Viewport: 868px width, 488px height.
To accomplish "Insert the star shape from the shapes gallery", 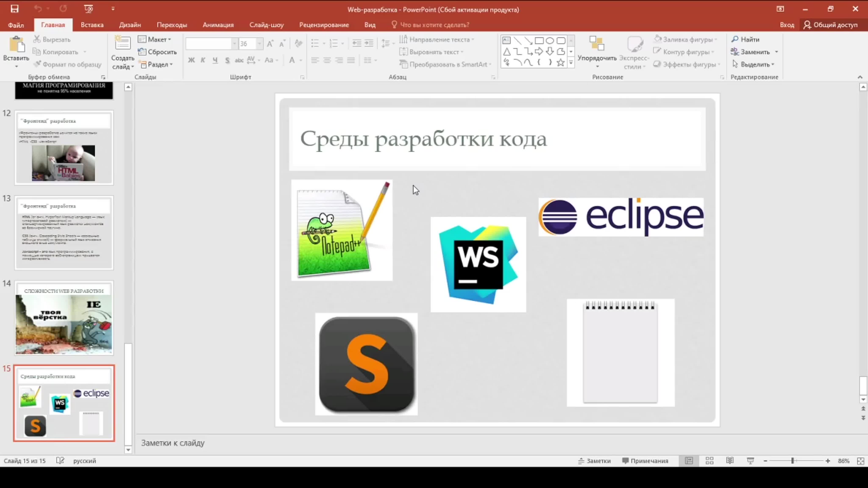I will click(x=561, y=62).
